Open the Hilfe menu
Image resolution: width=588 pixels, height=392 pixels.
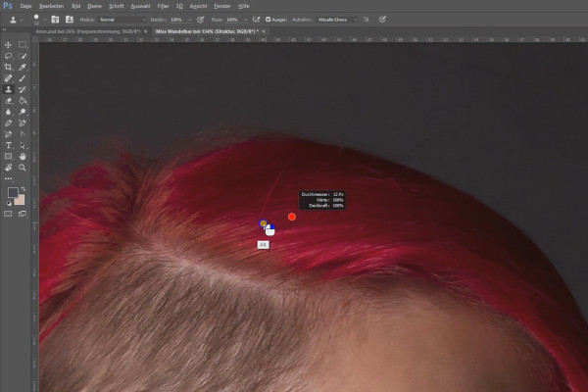click(x=243, y=6)
